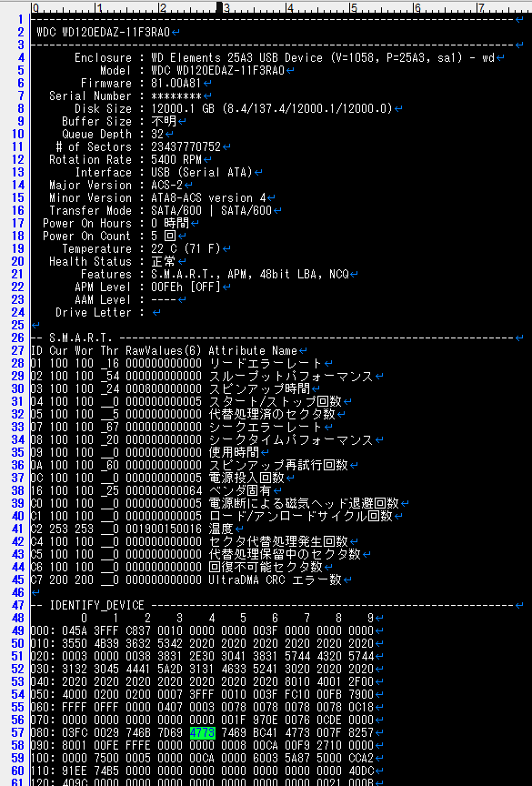Click the hex dump row starting 030:
This screenshot has width=532, height=786.
click(x=203, y=670)
